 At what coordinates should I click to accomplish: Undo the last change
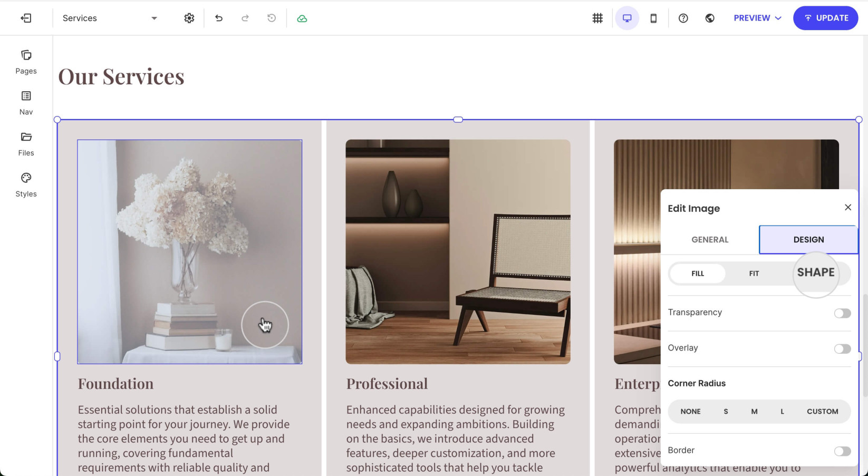point(219,18)
